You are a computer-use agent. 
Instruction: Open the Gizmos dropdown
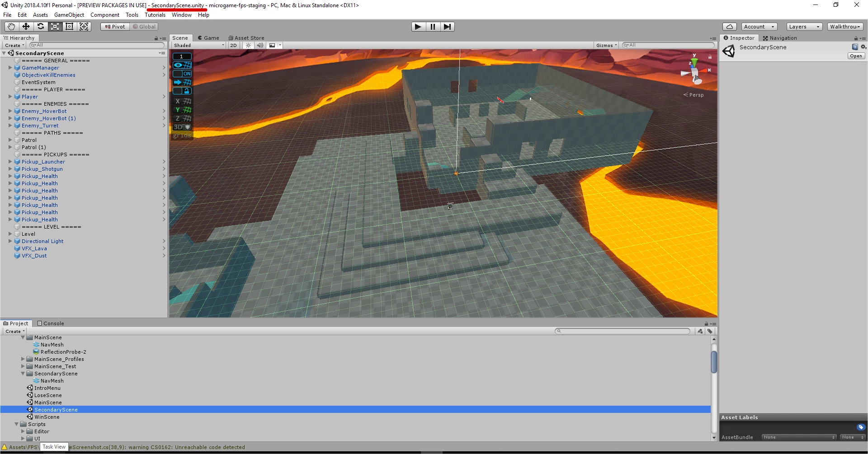606,45
